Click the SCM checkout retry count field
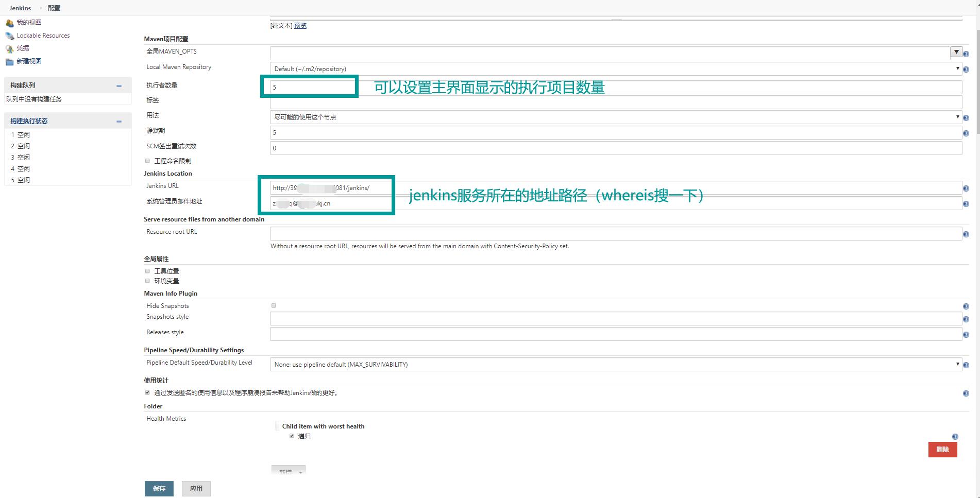 tap(616, 148)
